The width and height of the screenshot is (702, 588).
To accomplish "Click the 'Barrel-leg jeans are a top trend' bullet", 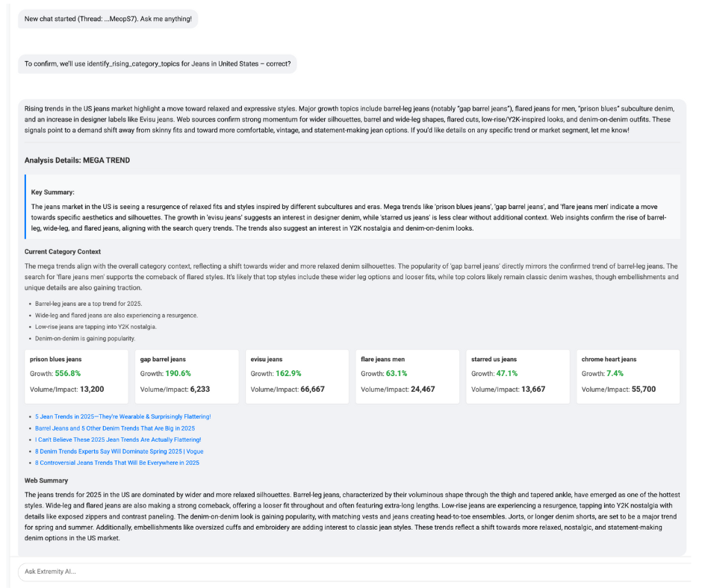I will (x=88, y=304).
